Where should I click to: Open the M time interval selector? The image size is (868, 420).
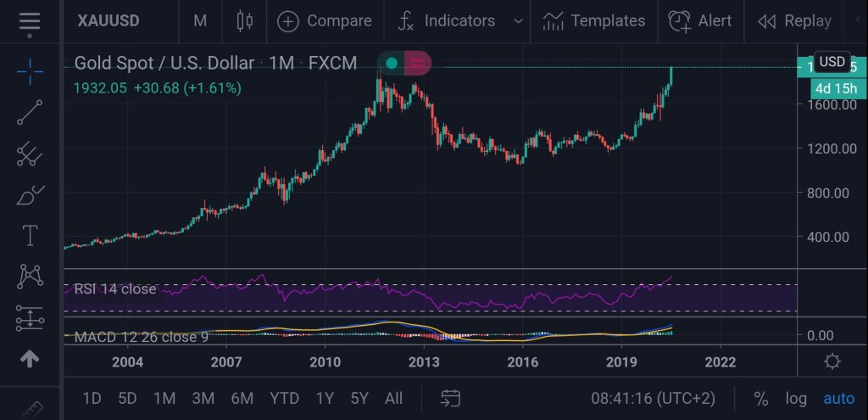tap(200, 21)
